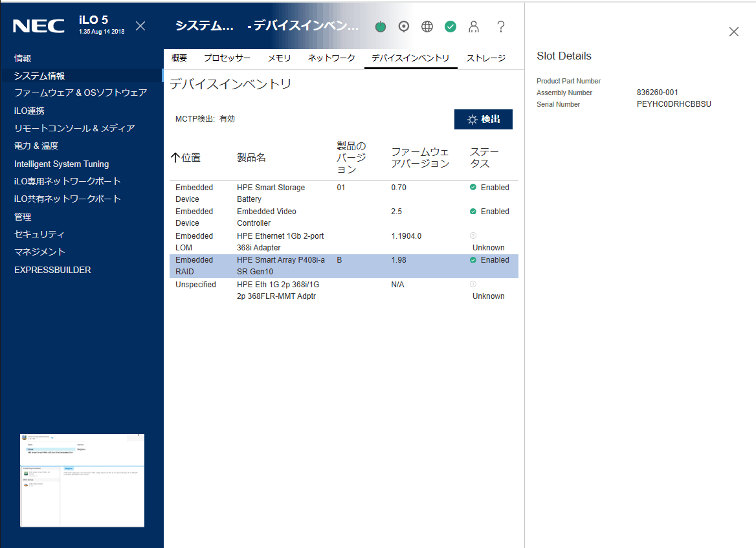Click the iLO 5 version 1.35 label

[102, 31]
